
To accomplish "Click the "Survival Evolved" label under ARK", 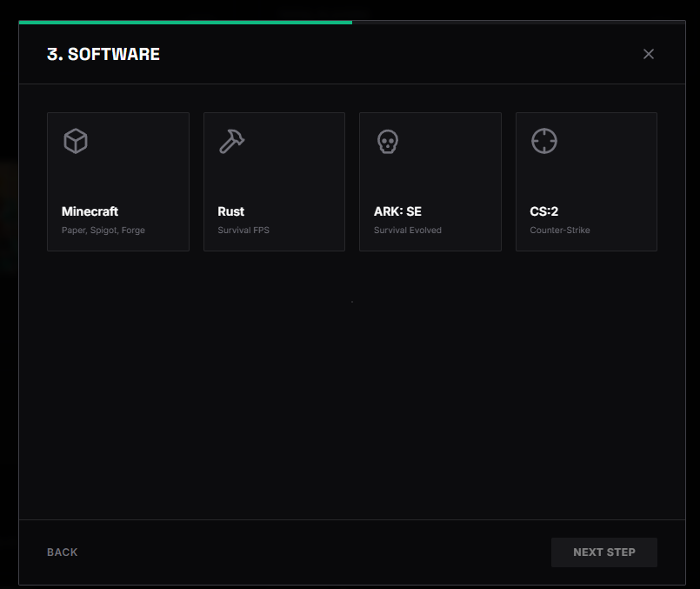I will coord(408,230).
